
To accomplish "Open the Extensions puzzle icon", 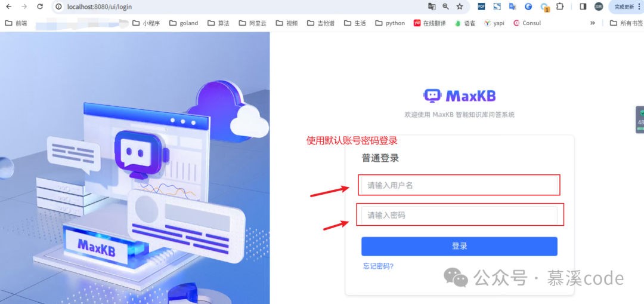I will (559, 7).
